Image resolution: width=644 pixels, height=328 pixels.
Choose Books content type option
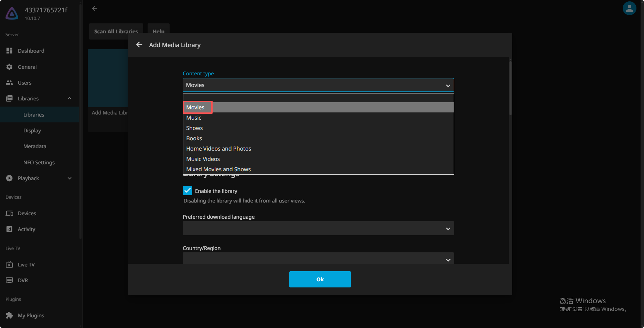[x=318, y=138]
